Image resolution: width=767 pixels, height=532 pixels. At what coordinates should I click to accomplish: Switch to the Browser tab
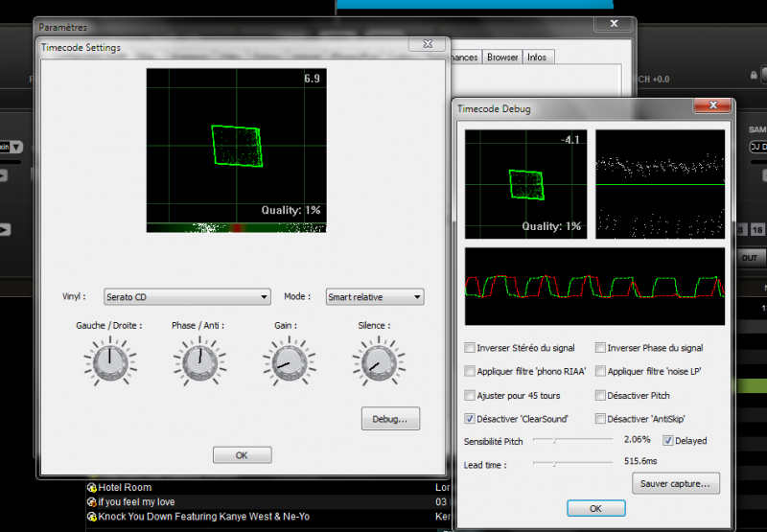[502, 58]
